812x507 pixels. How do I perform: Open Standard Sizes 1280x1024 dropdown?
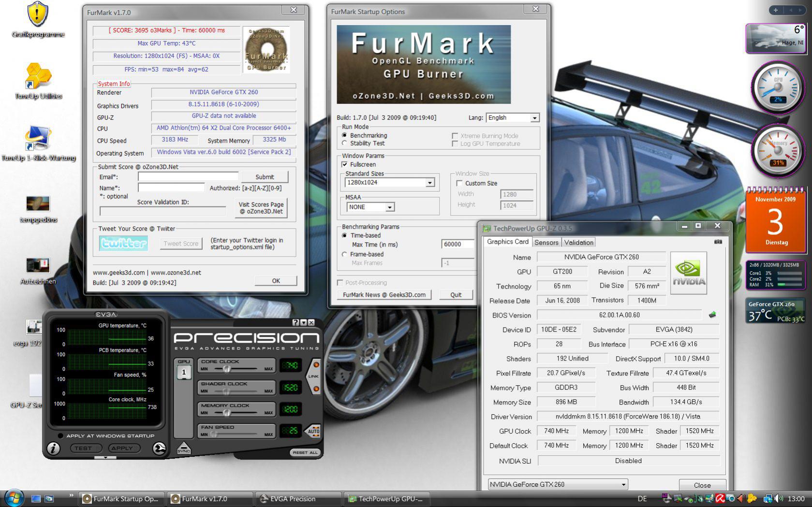(429, 183)
